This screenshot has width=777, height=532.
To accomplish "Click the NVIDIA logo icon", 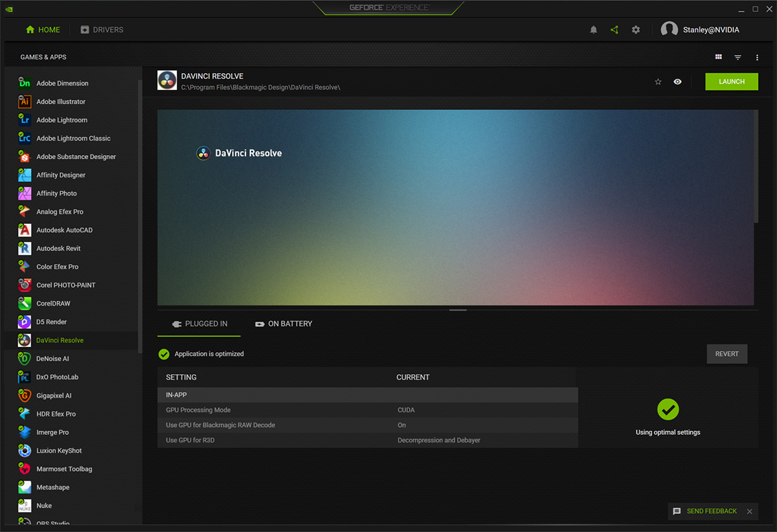I will [x=9, y=9].
